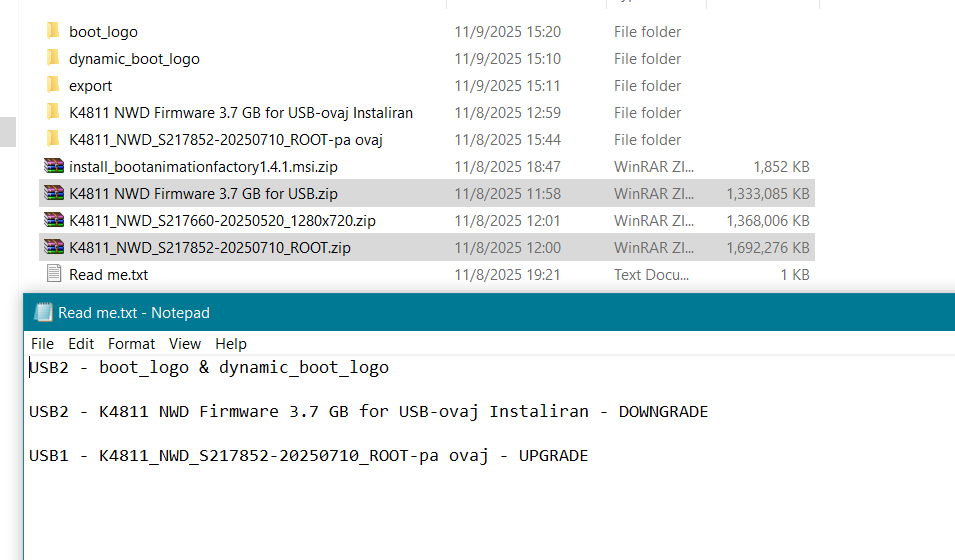Select the boot_logo folder name
This screenshot has height=560, width=955.
click(104, 32)
